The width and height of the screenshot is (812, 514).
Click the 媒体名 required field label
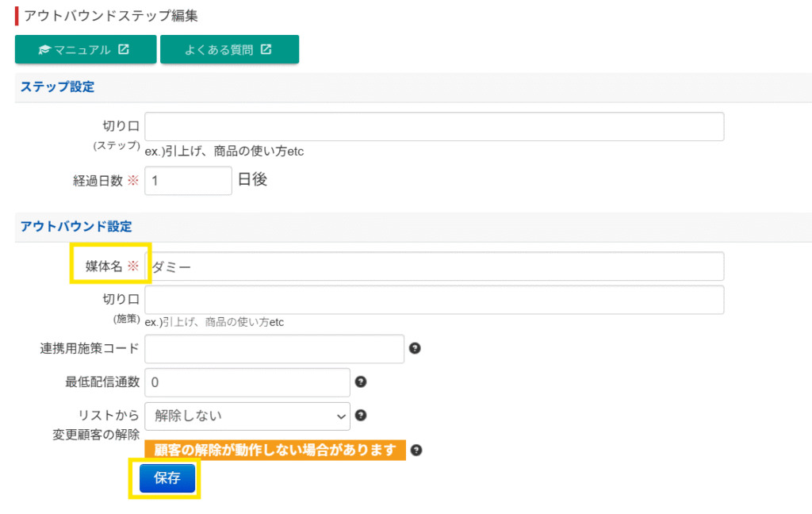pyautogui.click(x=98, y=267)
